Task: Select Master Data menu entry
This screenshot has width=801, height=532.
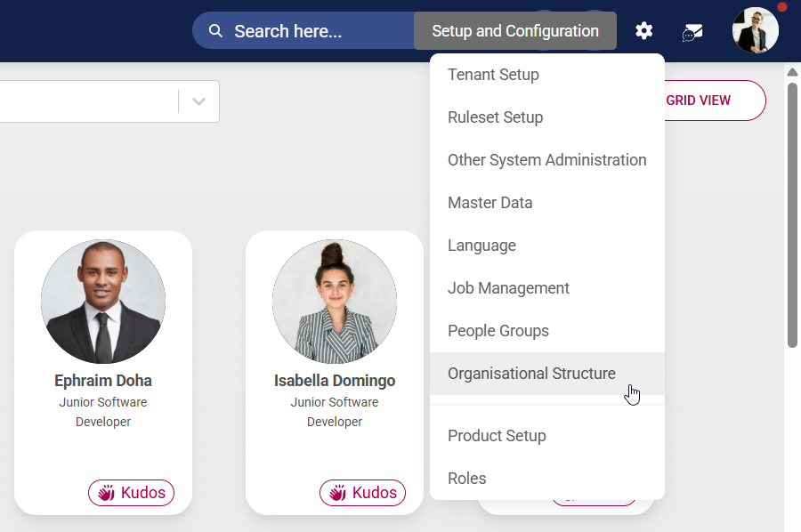Action: [490, 203]
